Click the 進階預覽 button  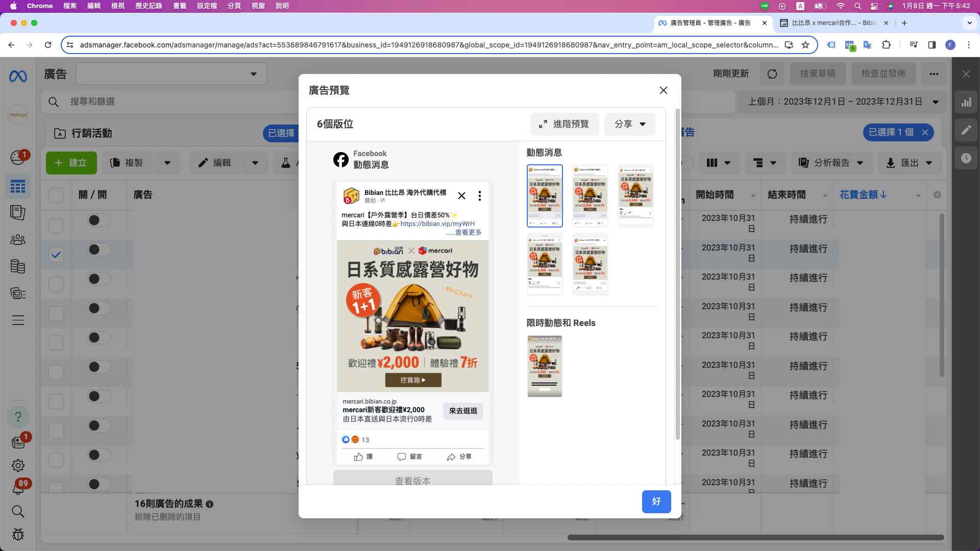[565, 124]
